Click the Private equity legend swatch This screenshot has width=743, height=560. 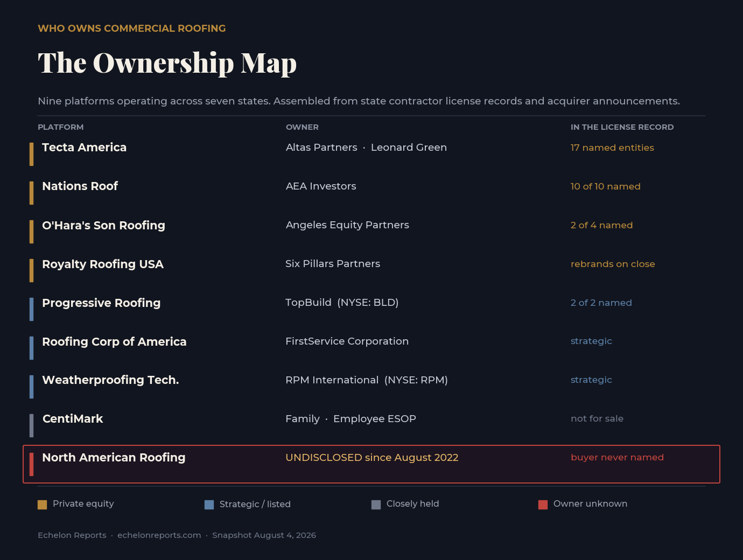(42, 505)
